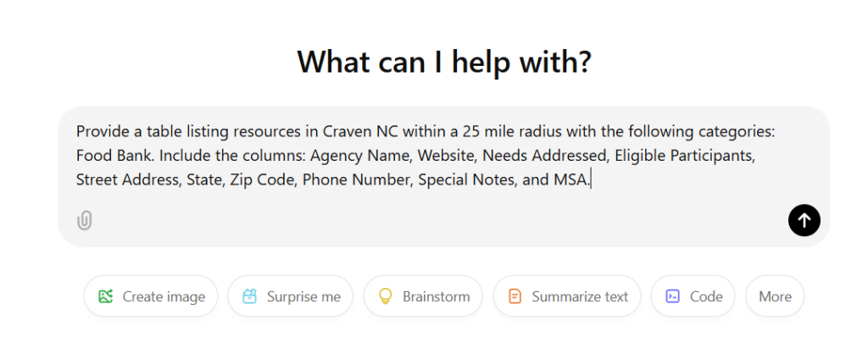The height and width of the screenshot is (353, 868).
Task: Expand the More suggestions options
Action: (775, 296)
